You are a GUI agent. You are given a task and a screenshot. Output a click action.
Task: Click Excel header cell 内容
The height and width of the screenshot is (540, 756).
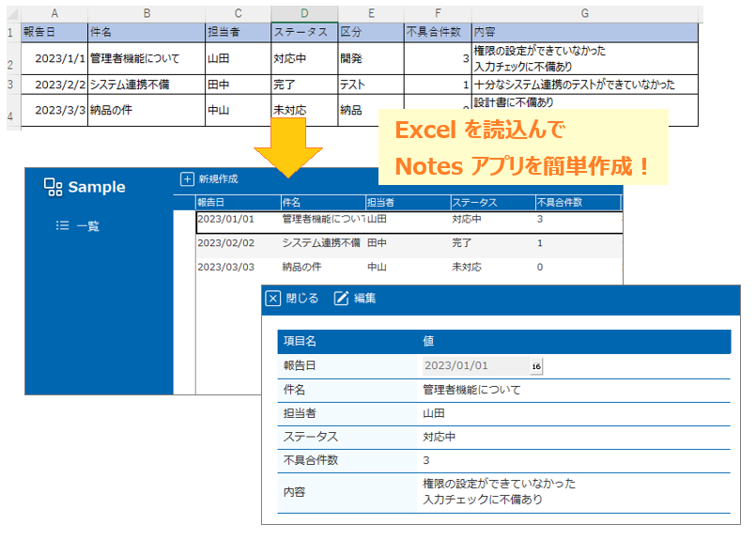(x=585, y=32)
